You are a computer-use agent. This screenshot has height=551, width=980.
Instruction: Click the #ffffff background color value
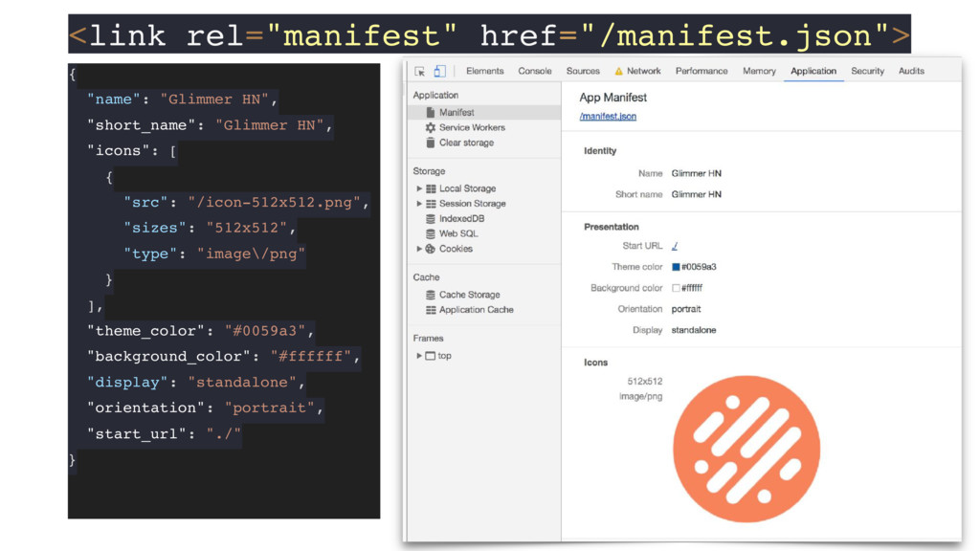tap(692, 289)
